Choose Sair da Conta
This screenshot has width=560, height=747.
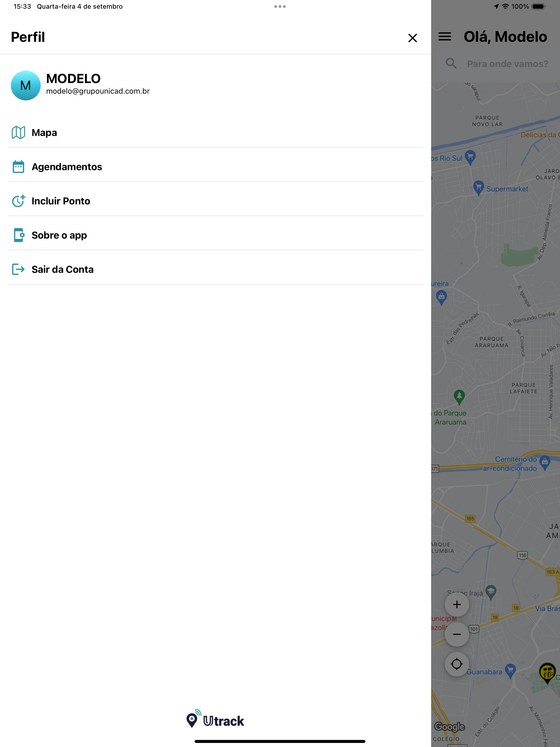coord(215,269)
